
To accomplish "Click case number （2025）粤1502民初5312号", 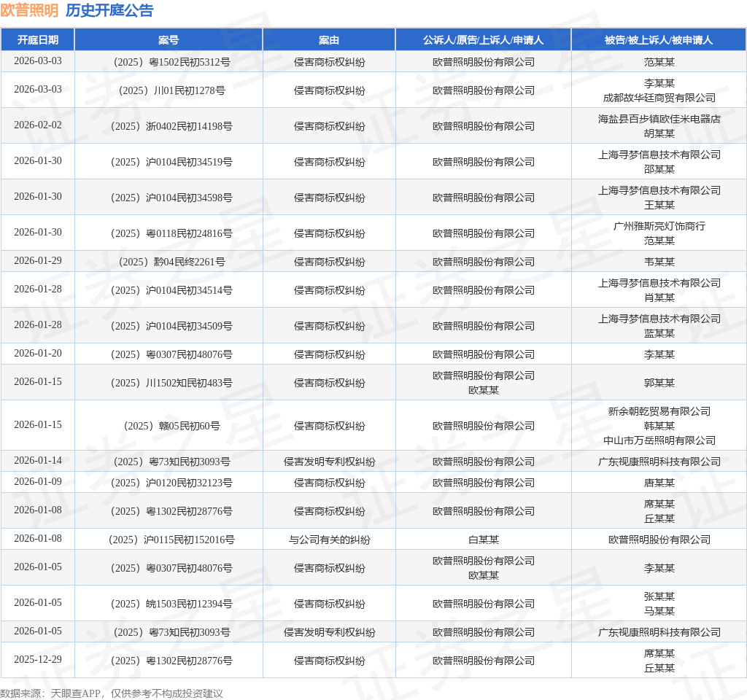I will point(172,62).
